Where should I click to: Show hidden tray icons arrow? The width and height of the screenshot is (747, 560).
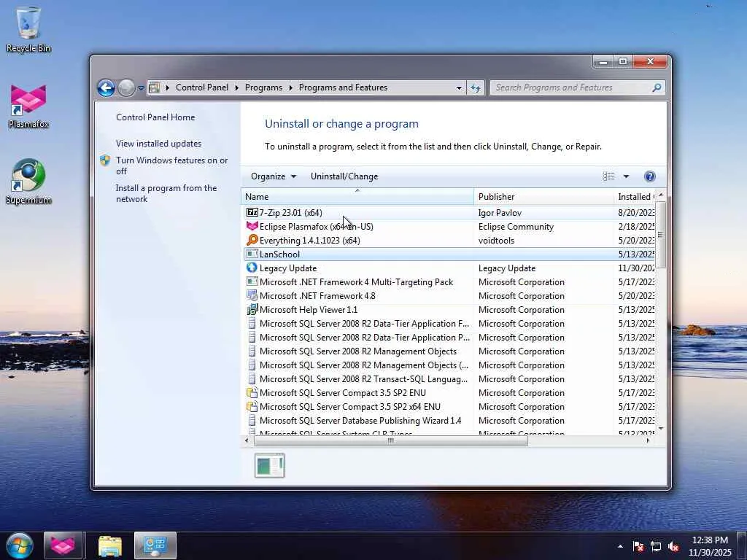[620, 547]
